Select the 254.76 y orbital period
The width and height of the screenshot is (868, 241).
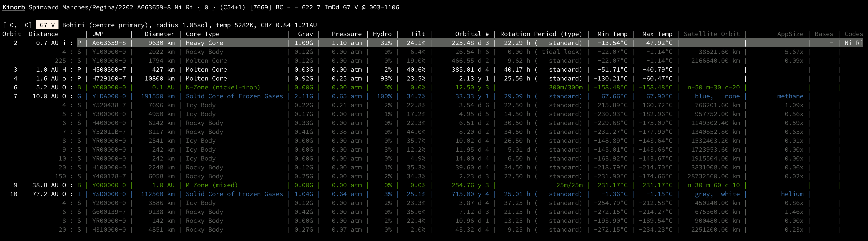tap(466, 185)
